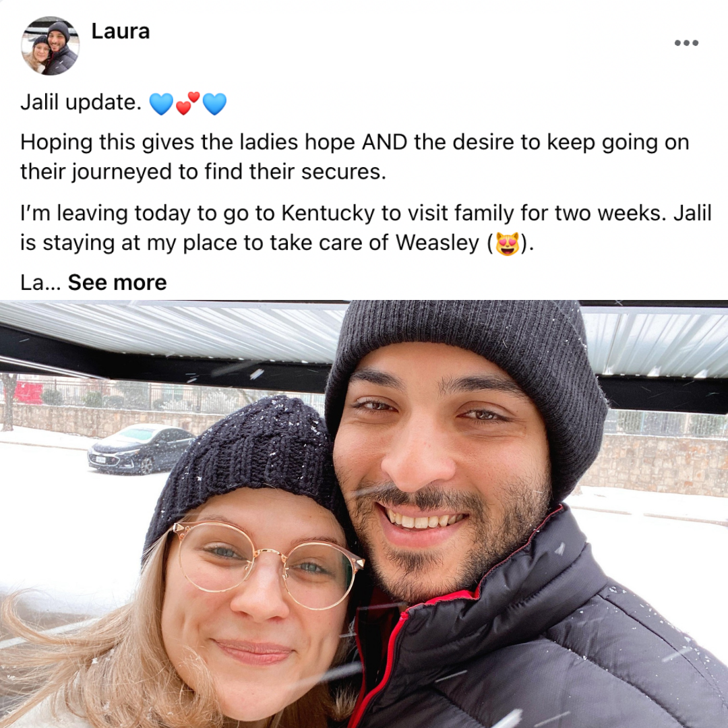Viewport: 728px width, 728px height.
Task: Click the red sign in photo background
Action: (x=28, y=393)
